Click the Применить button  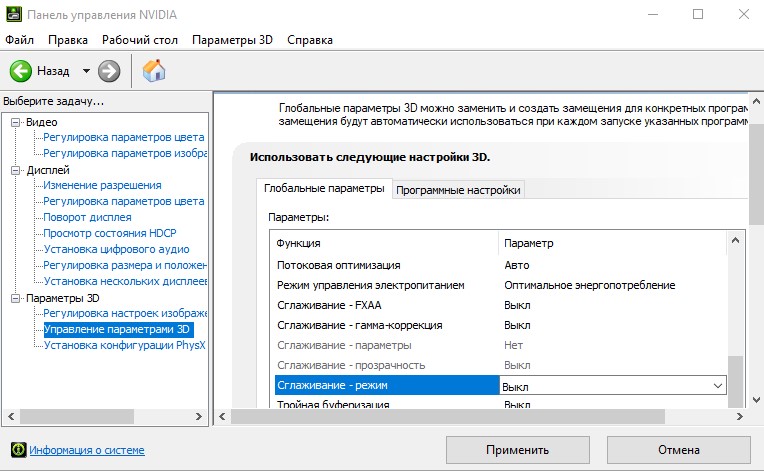(517, 450)
